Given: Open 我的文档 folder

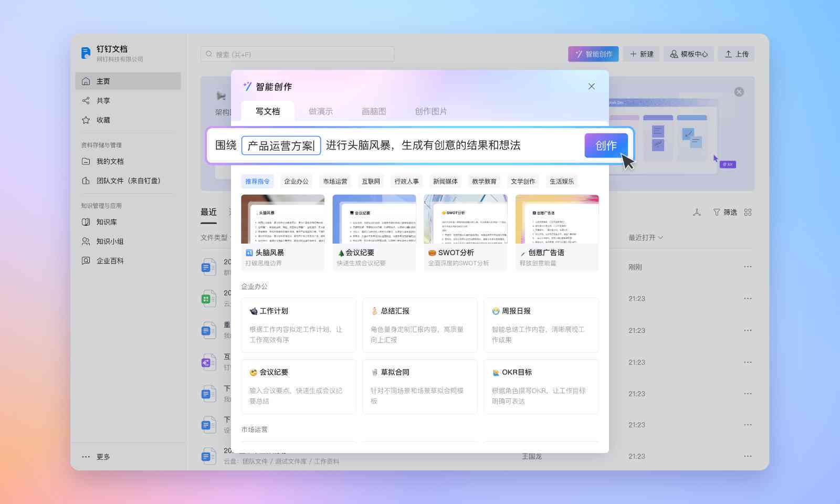Looking at the screenshot, I should point(128,161).
